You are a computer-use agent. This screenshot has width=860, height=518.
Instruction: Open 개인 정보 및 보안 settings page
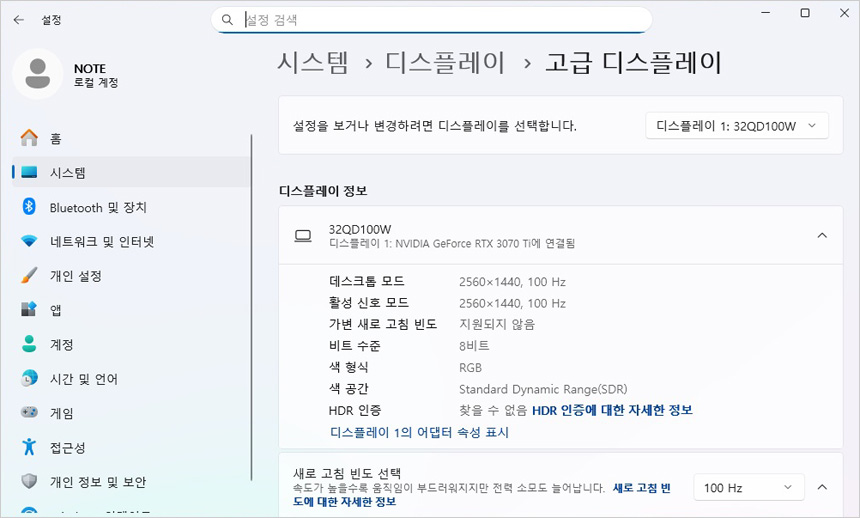click(98, 481)
